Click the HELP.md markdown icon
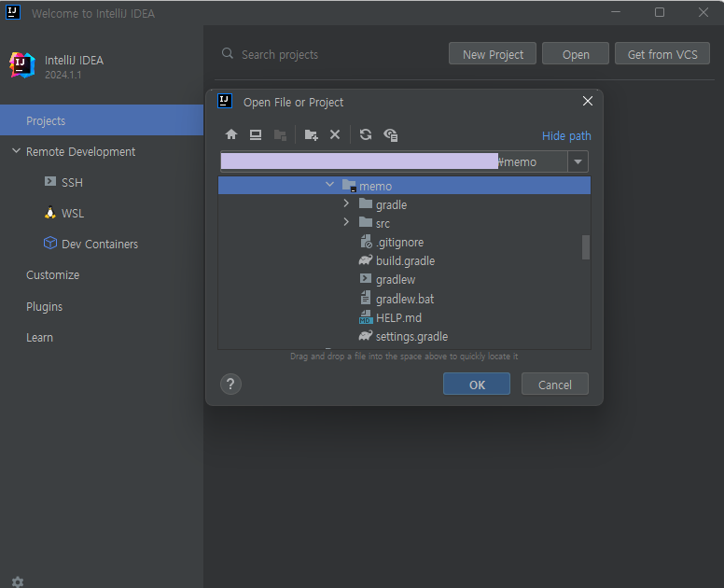The height and width of the screenshot is (588, 724). [x=365, y=316]
